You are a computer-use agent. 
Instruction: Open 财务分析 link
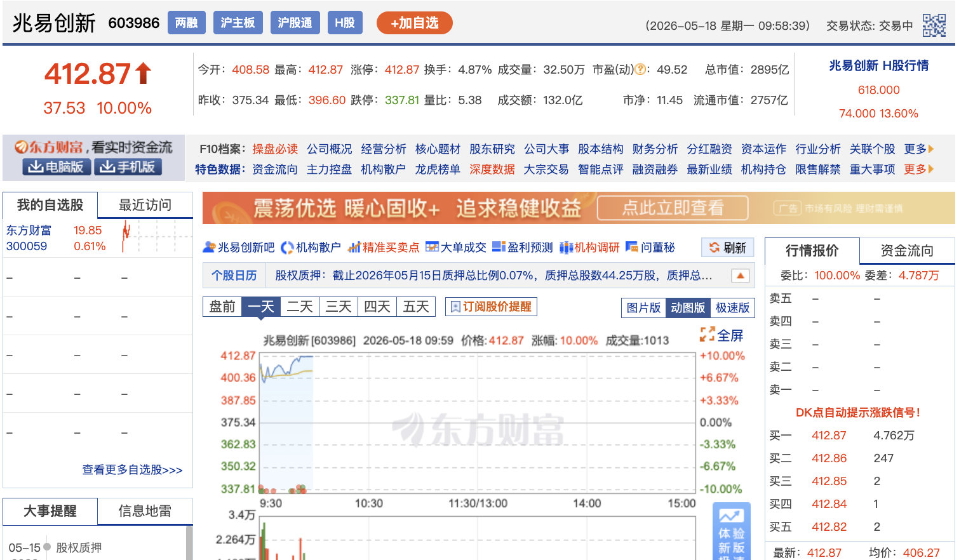coord(655,149)
